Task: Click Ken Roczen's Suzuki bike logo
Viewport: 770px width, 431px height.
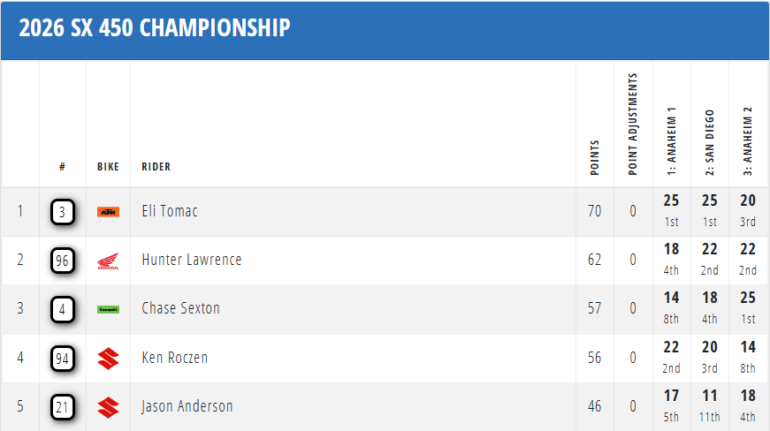Action: (108, 358)
